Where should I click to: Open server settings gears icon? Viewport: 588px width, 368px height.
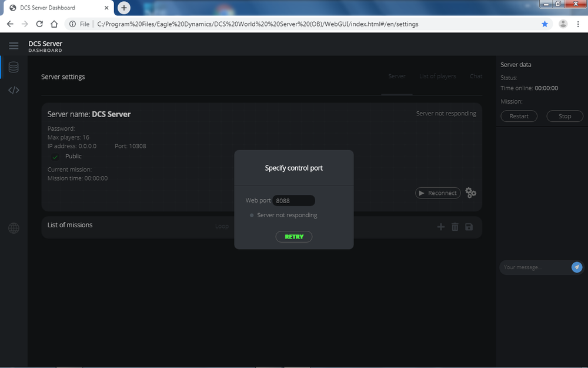pos(470,193)
